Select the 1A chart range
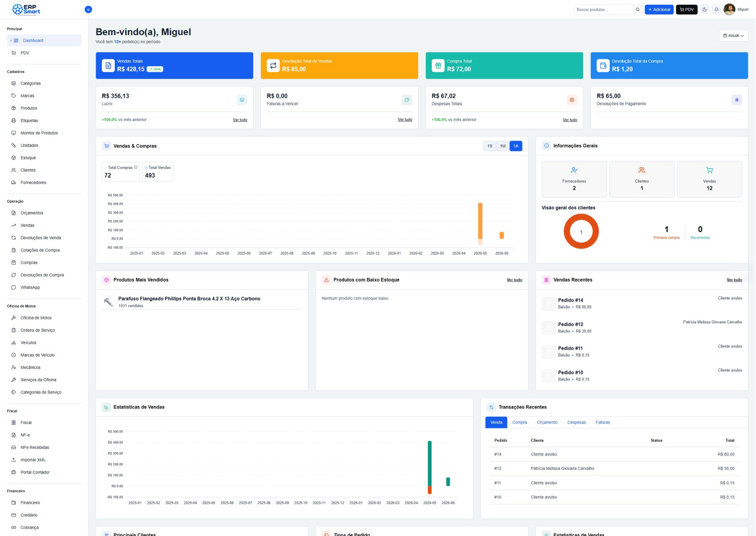Screen dimensions: 756x536 (x=516, y=146)
